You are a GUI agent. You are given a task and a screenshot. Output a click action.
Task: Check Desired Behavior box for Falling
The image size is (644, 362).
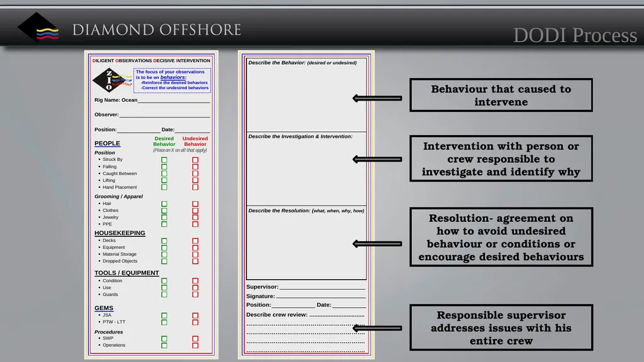tap(164, 167)
